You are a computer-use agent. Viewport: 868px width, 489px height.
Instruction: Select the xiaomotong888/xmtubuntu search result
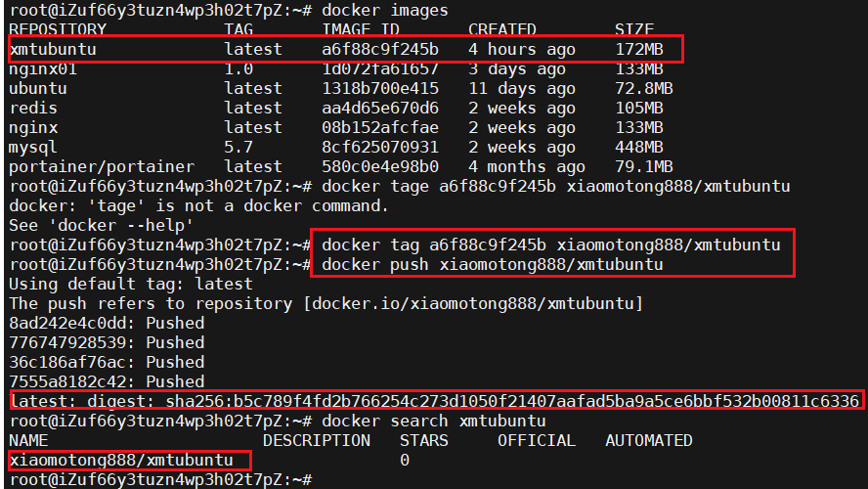(121, 460)
